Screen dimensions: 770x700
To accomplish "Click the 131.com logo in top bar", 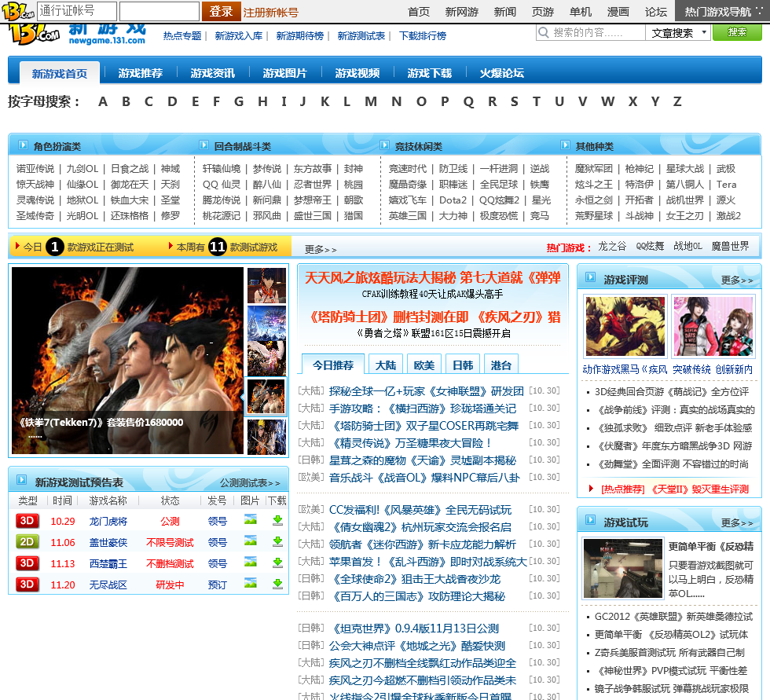I will pos(18,11).
